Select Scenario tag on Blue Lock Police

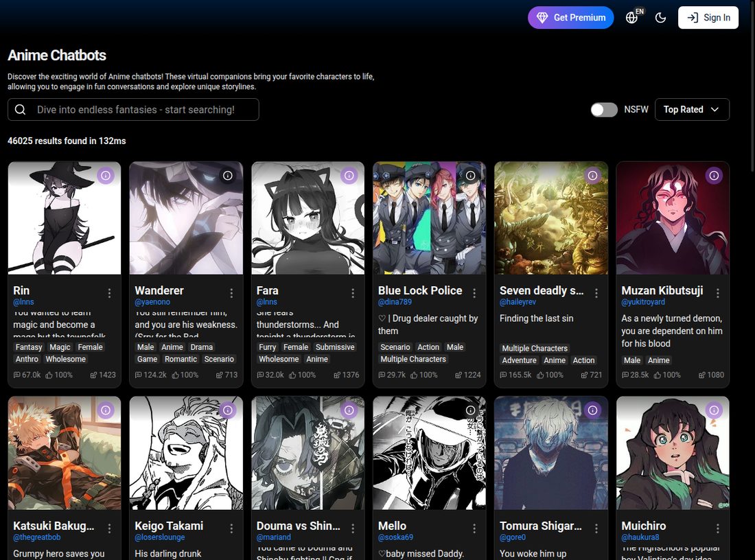pyautogui.click(x=395, y=347)
